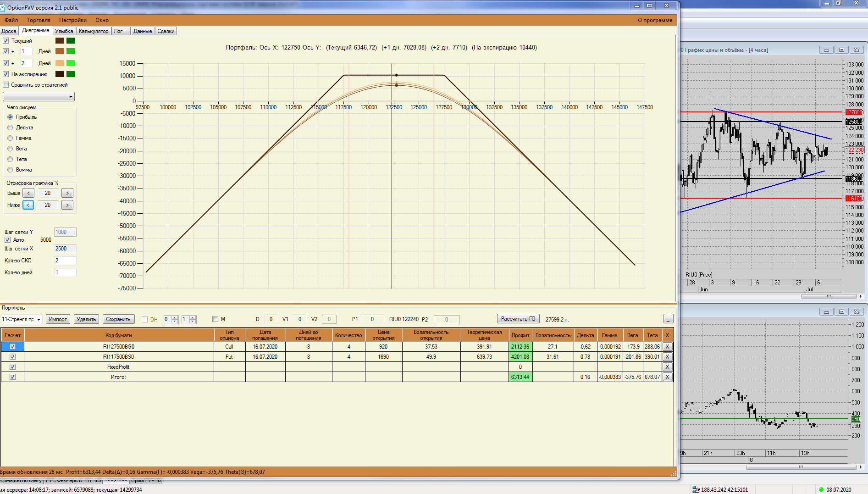Increase the 'Ниже' chart percentage with right arrow
This screenshot has height=494, width=868.
pyautogui.click(x=67, y=205)
